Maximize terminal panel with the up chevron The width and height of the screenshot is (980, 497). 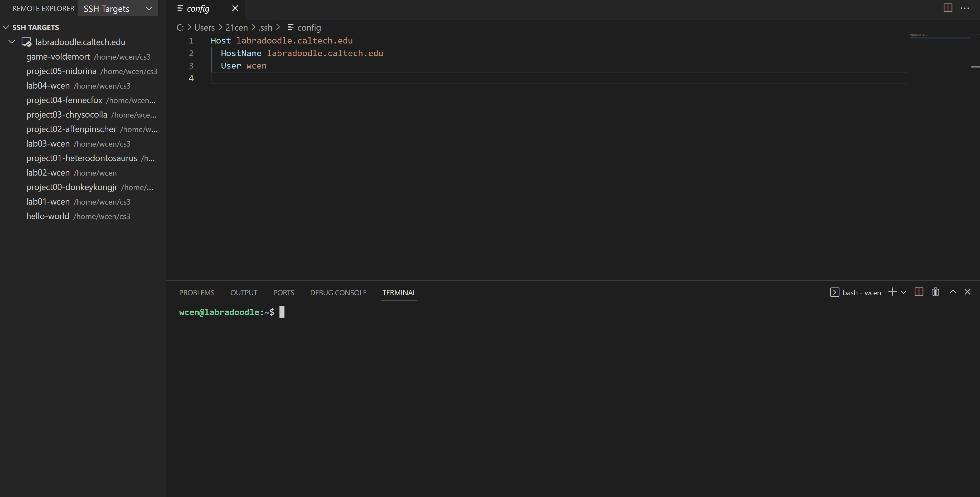[x=953, y=292]
